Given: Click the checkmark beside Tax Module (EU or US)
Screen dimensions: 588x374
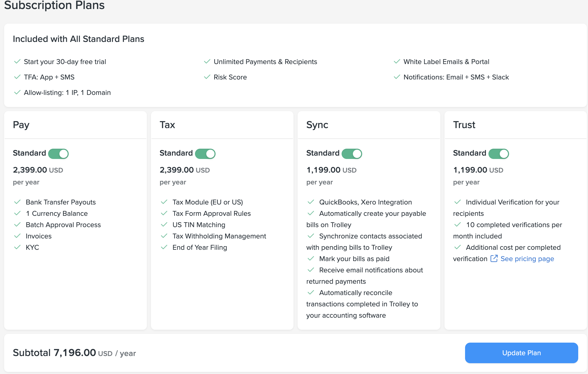Looking at the screenshot, I should pyautogui.click(x=164, y=202).
